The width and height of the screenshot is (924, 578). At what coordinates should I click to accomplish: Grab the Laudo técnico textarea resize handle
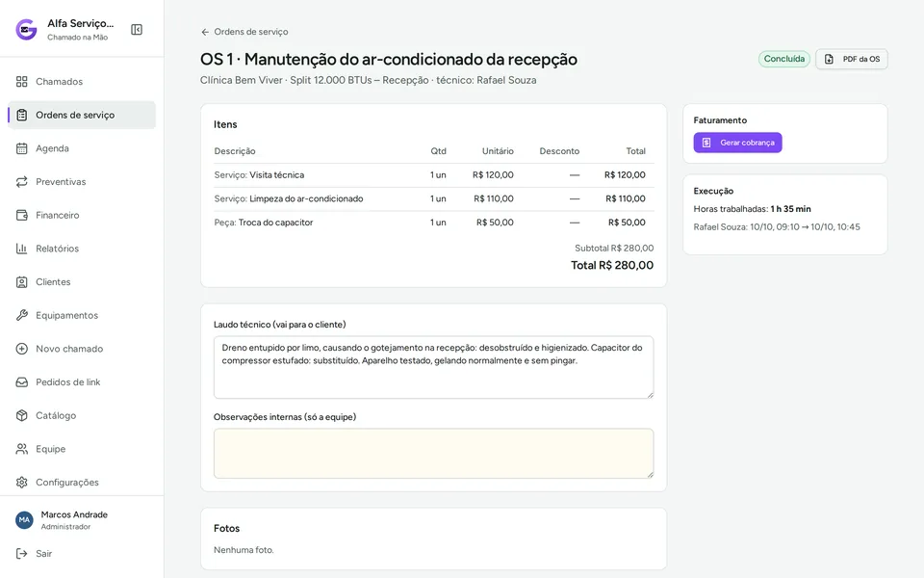(x=650, y=395)
